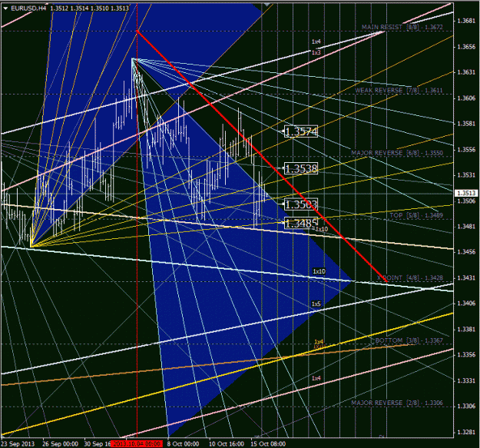Select the boxed price label 1.3485

[300, 224]
